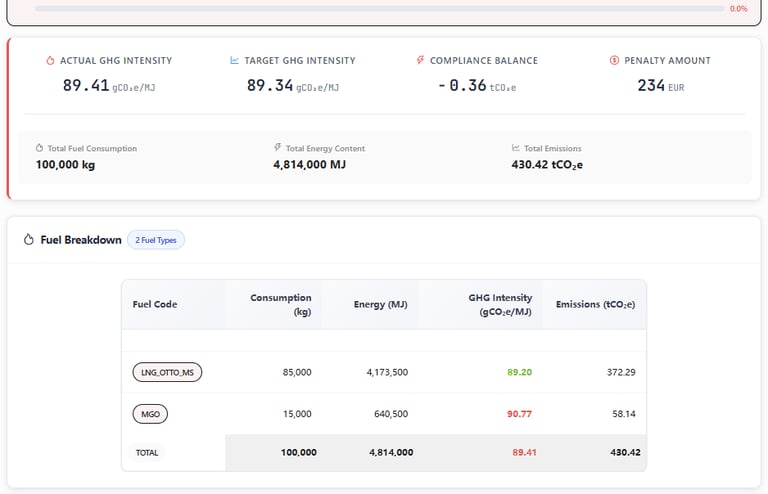Click the chart icon beside Target GHG Intensity
This screenshot has width=768, height=494.
point(235,61)
